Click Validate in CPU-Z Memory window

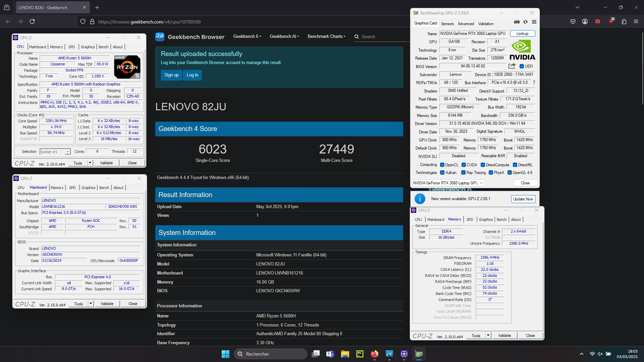pyautogui.click(x=504, y=336)
